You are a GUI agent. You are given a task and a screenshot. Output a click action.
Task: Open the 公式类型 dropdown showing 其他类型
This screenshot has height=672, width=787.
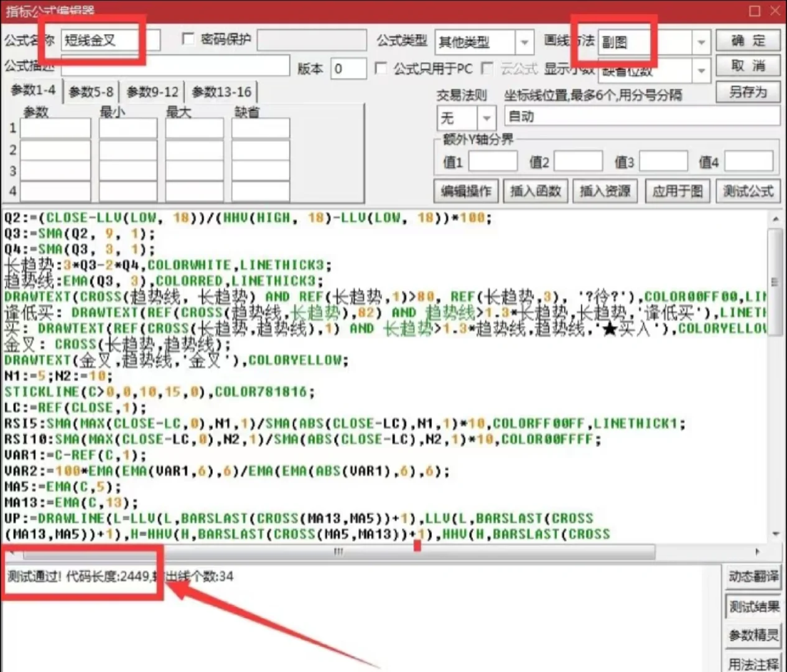525,42
